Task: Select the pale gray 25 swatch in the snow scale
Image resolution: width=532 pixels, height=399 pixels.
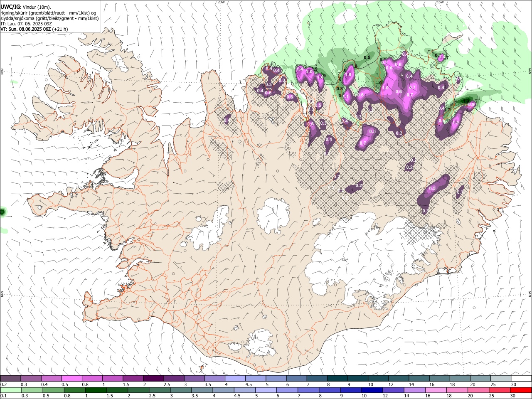Action: point(501,379)
